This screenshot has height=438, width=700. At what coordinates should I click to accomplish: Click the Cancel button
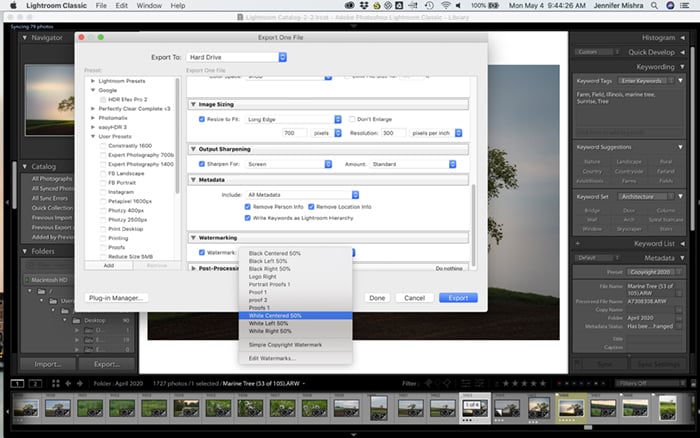pyautogui.click(x=414, y=298)
